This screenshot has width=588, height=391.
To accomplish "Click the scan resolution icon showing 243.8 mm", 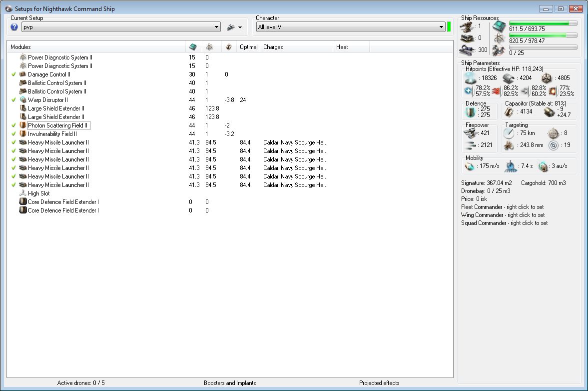I will click(x=509, y=145).
